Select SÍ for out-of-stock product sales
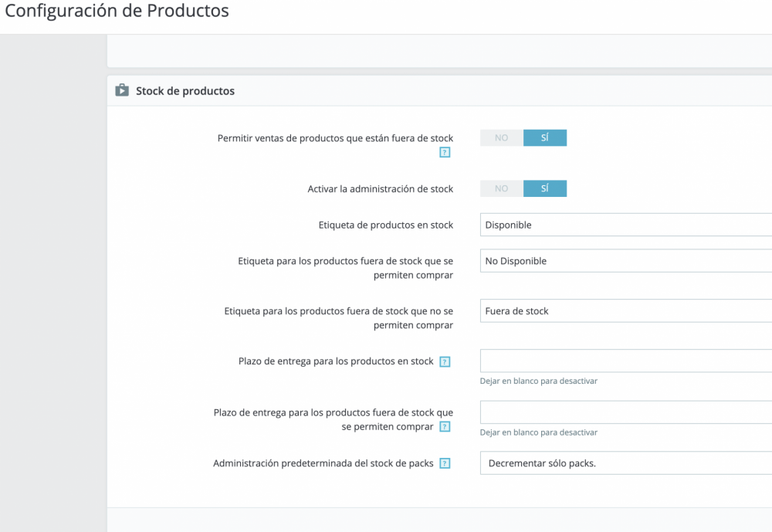772x532 pixels. [545, 137]
